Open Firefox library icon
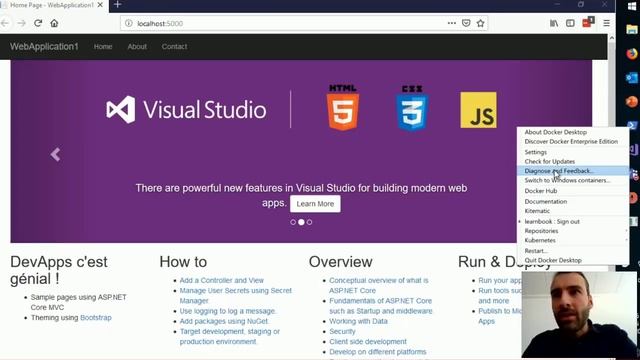The width and height of the screenshot is (640, 360). pyautogui.click(x=554, y=23)
